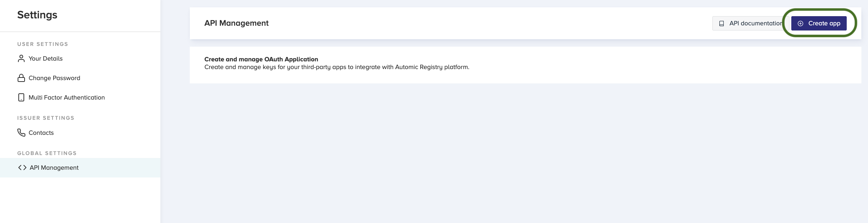The height and width of the screenshot is (223, 868).
Task: Click the GLOBAL SETTINGS section label
Action: (x=47, y=153)
